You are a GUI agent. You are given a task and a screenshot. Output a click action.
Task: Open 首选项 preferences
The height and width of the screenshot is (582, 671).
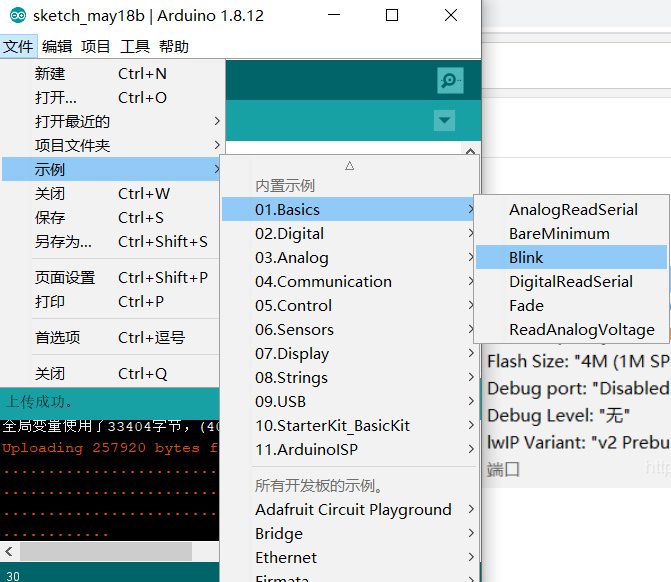click(112, 337)
